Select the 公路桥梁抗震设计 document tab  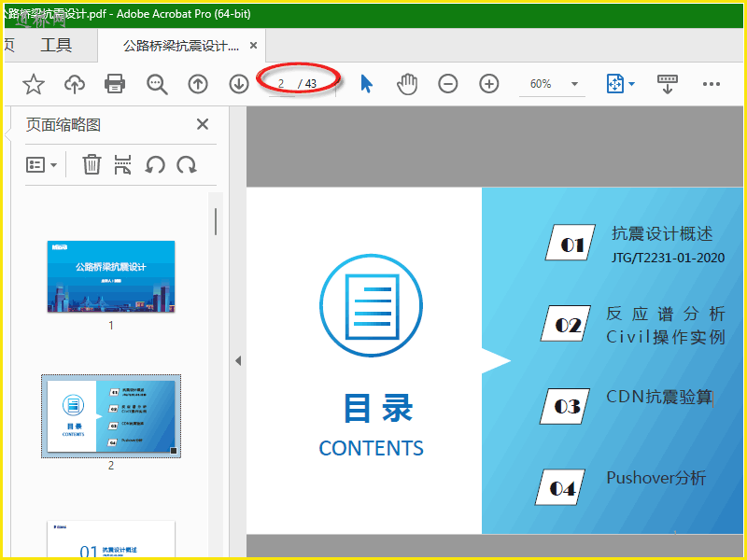pyautogui.click(x=181, y=46)
